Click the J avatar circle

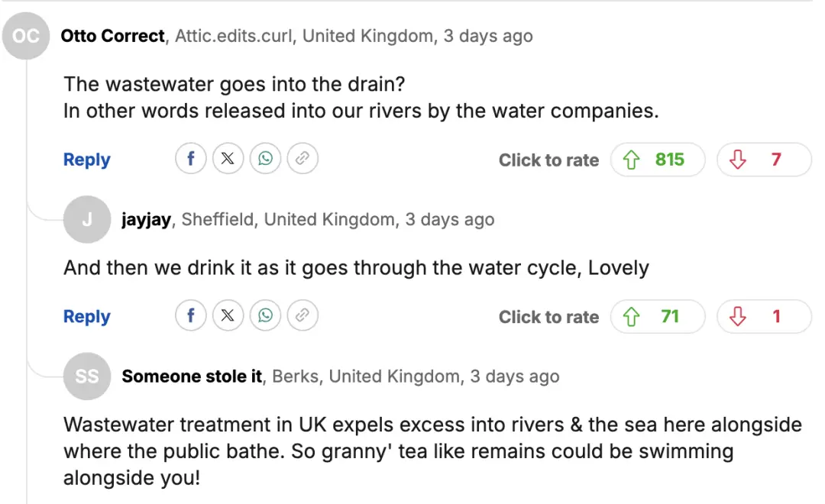pyautogui.click(x=87, y=220)
